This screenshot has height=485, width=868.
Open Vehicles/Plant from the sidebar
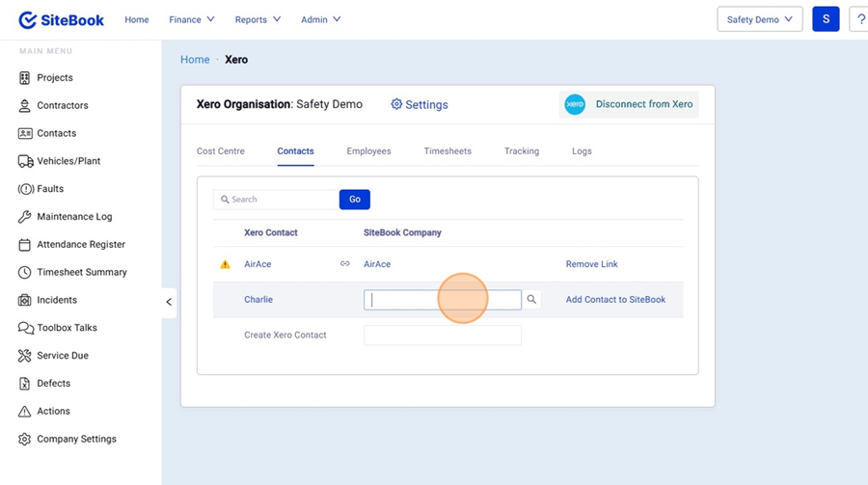pos(68,161)
